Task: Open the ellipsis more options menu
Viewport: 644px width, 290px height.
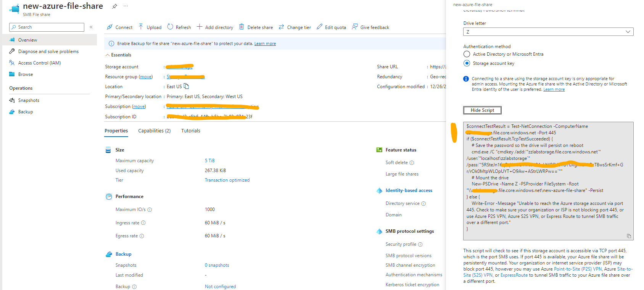Action: [x=126, y=6]
